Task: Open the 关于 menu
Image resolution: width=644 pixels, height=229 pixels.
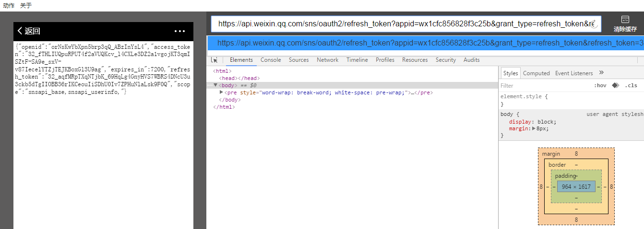Action: pos(26,5)
